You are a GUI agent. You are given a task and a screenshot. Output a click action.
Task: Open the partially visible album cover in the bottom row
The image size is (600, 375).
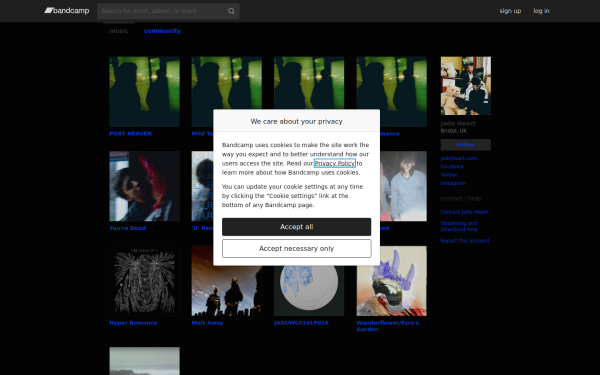point(145,361)
